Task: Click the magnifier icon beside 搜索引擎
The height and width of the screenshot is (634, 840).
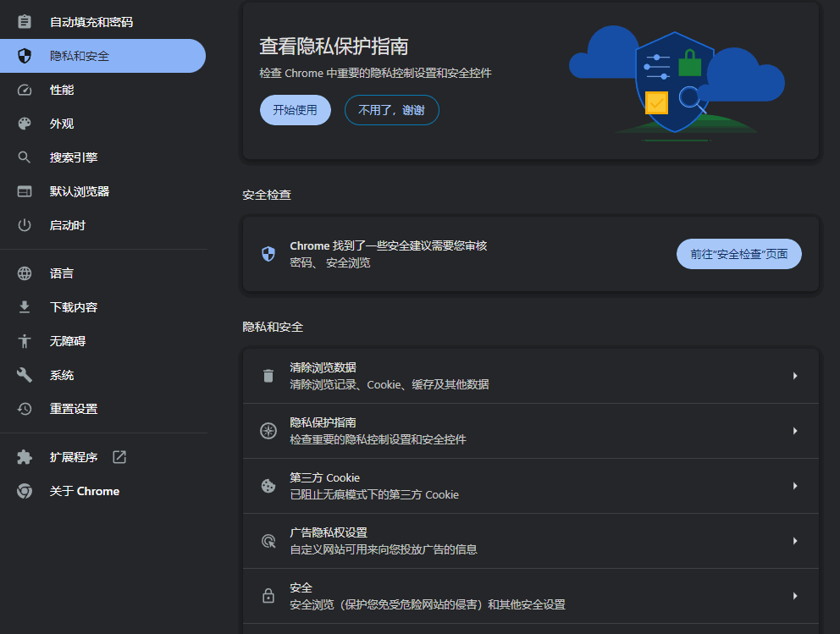Action: click(25, 157)
